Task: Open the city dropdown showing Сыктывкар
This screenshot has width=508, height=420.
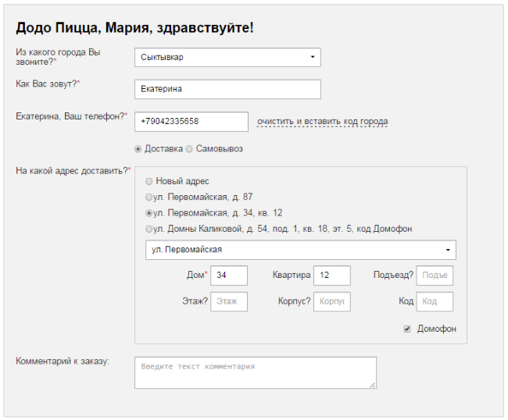Action: click(x=227, y=57)
